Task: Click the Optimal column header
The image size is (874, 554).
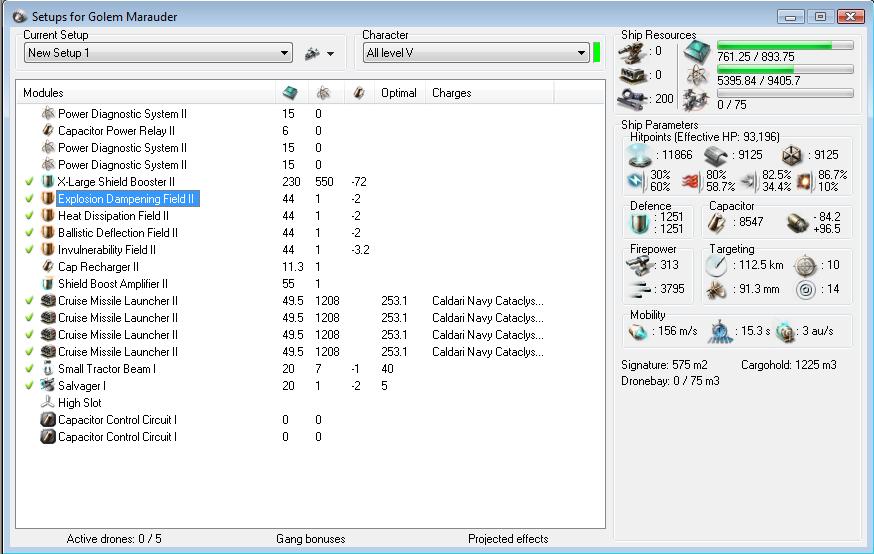Action: [x=399, y=93]
